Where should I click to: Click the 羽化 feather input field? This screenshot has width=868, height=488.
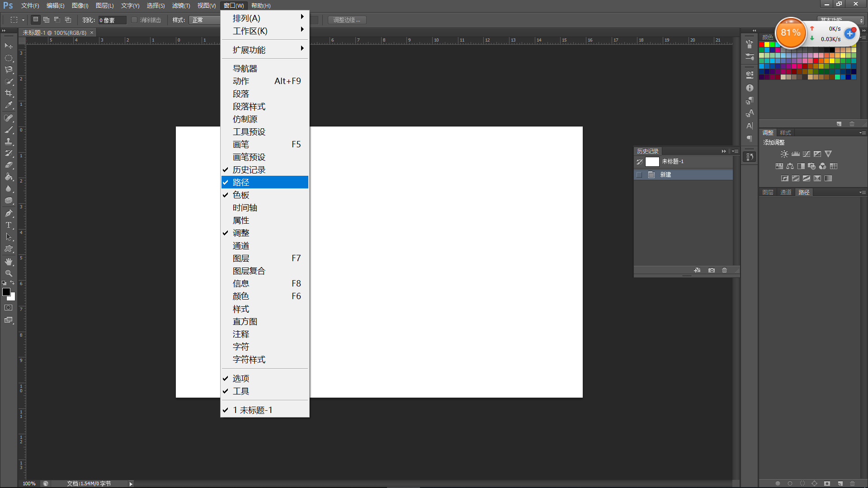pyautogui.click(x=112, y=20)
